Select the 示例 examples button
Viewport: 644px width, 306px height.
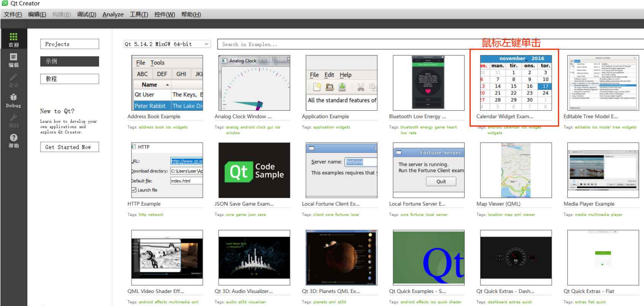(x=70, y=61)
